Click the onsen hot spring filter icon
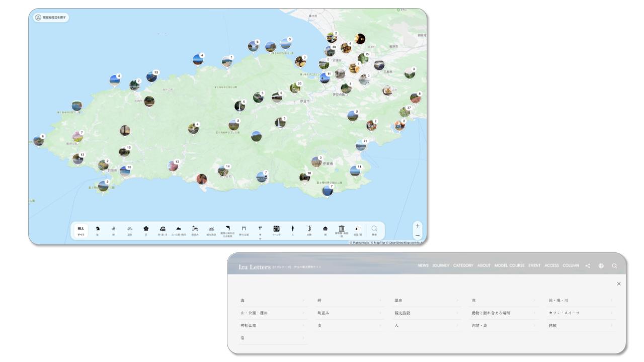The height and width of the screenshot is (362, 644). coord(129,229)
